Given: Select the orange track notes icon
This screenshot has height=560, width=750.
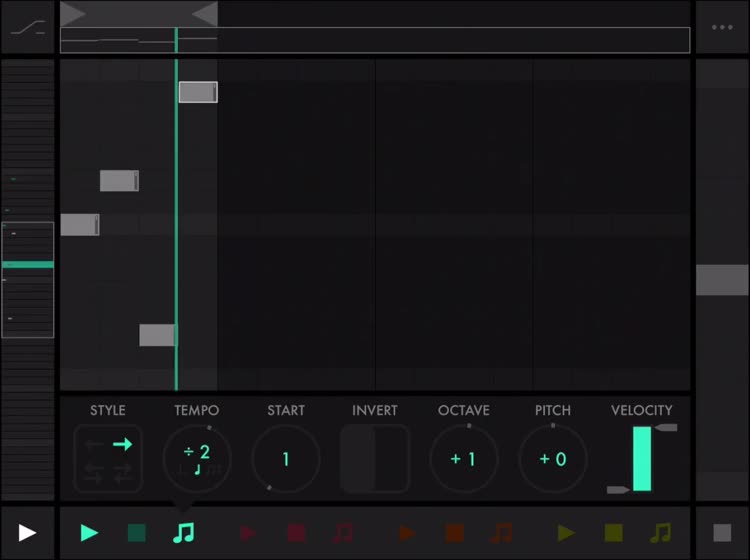Looking at the screenshot, I should pos(502,533).
